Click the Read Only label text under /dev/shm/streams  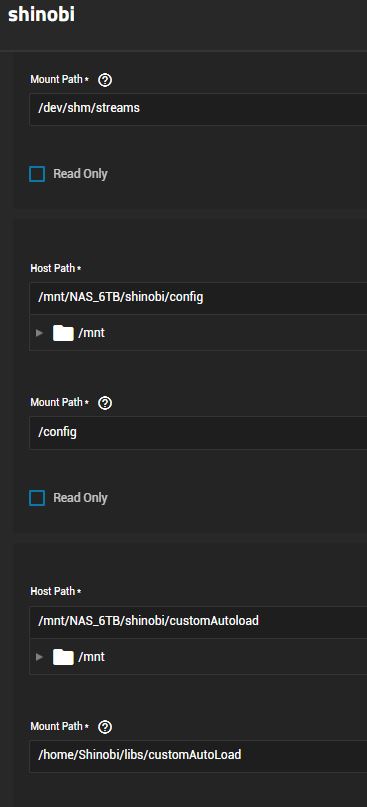click(80, 174)
